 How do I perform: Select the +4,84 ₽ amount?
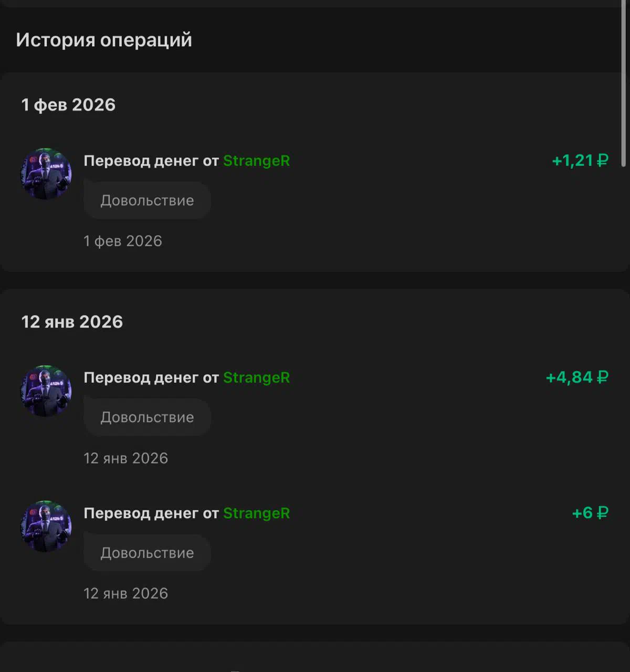(x=576, y=377)
